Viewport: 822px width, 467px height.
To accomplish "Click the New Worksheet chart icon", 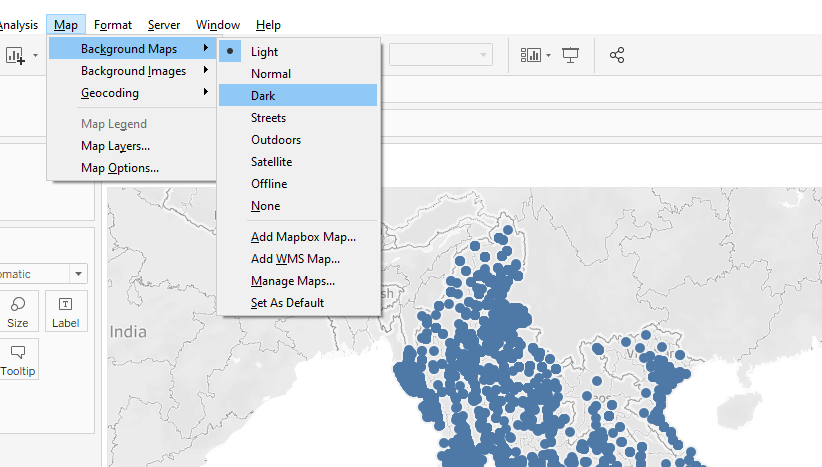I will click(x=16, y=55).
